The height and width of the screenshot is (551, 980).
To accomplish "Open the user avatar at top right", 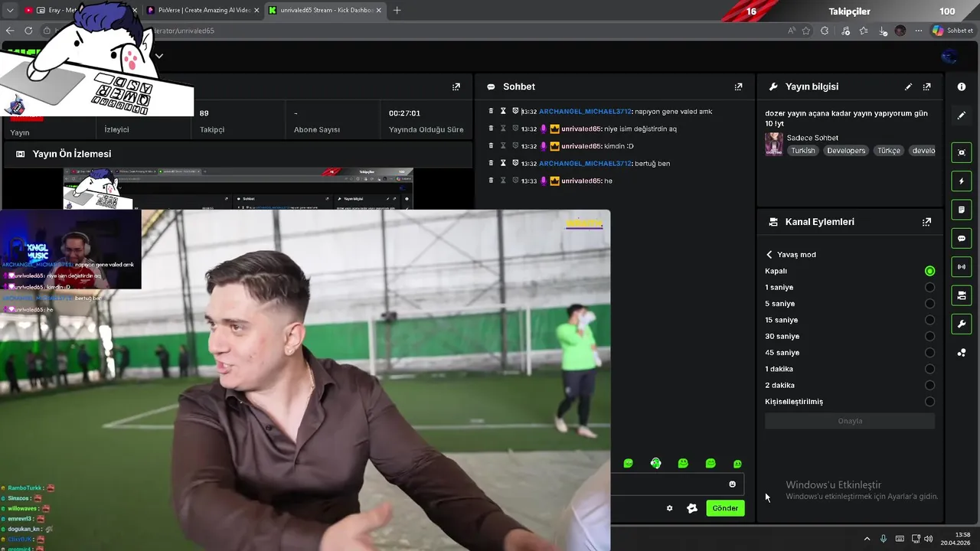I will pos(949,56).
